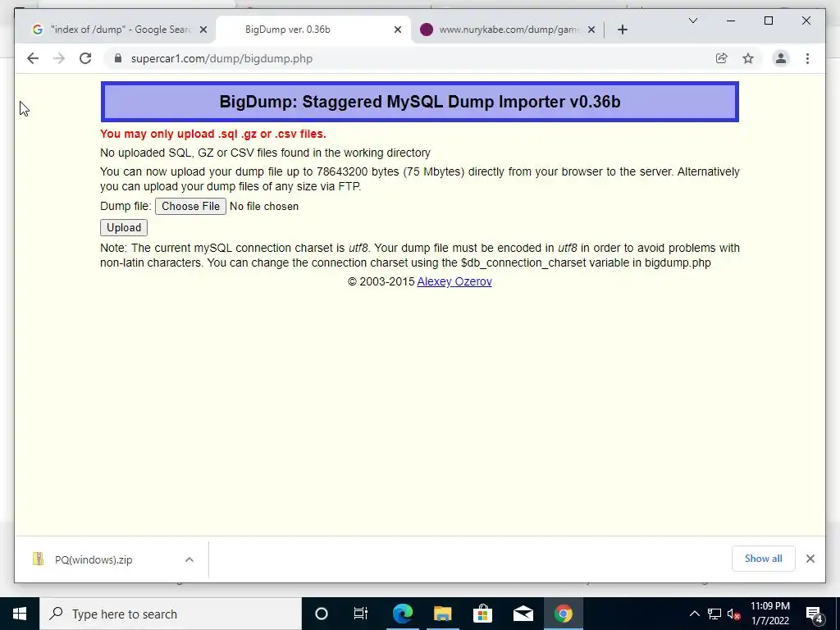Screen dimensions: 840x630
Task: Switch to the www.nurykabe.com tab
Action: click(x=508, y=30)
